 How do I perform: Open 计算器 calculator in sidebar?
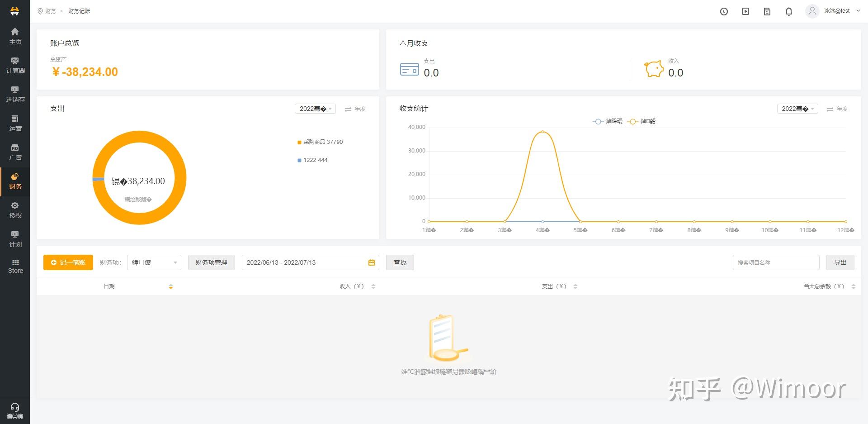click(15, 65)
